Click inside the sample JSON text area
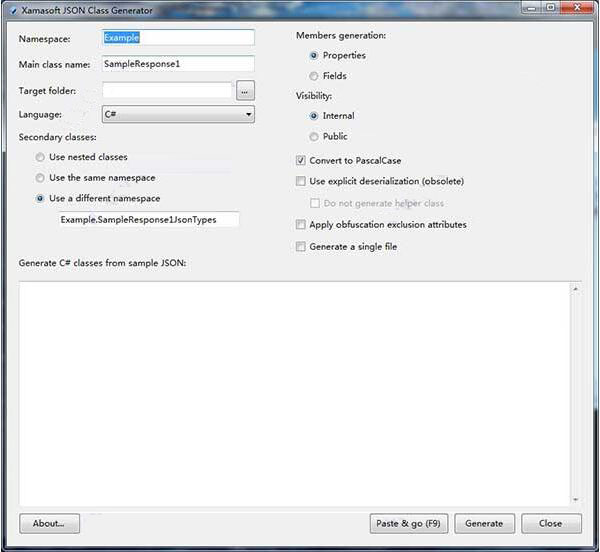This screenshot has height=552, width=600. click(x=295, y=393)
